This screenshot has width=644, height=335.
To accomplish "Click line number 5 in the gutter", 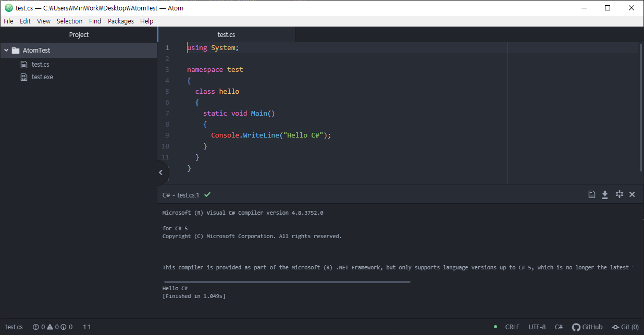I will [167, 92].
